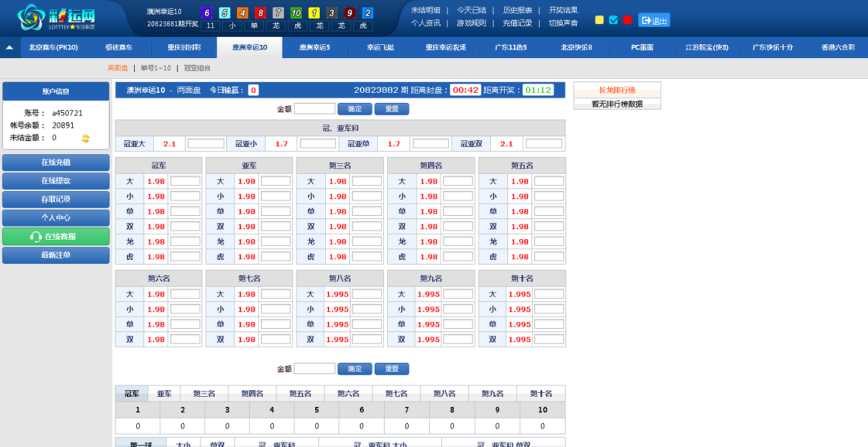This screenshot has width=868, height=447.
Task: Click the green number 10 result ball
Action: [296, 13]
